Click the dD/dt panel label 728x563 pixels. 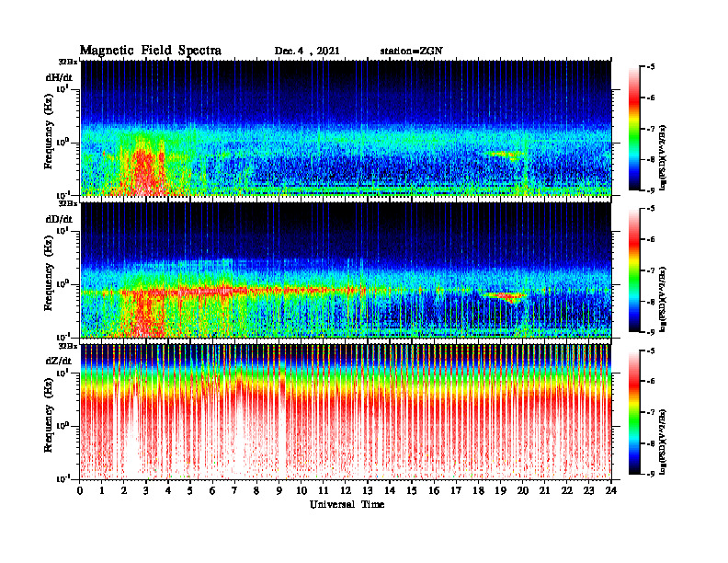coord(59,219)
